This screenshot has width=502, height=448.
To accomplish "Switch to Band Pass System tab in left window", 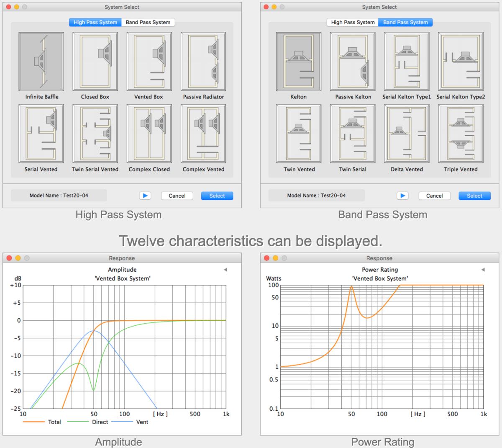I will tap(148, 22).
